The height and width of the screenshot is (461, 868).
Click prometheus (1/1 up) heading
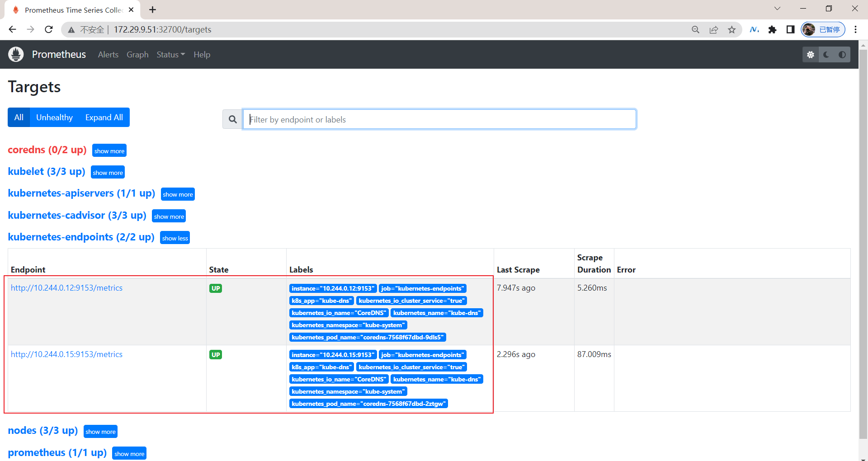coord(57,452)
